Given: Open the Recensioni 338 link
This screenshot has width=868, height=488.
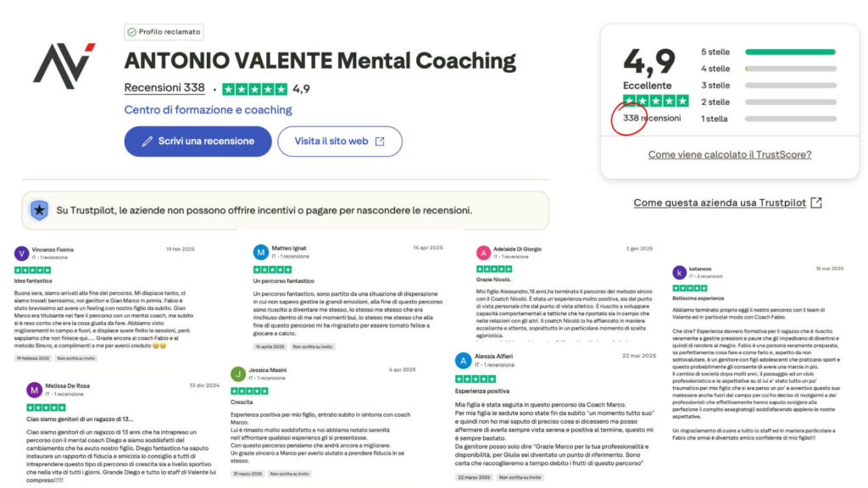Looking at the screenshot, I should click(164, 88).
